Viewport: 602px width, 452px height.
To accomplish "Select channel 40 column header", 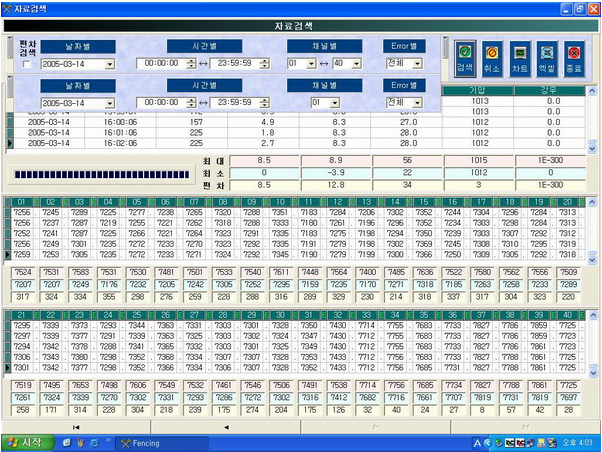I will pyautogui.click(x=567, y=315).
